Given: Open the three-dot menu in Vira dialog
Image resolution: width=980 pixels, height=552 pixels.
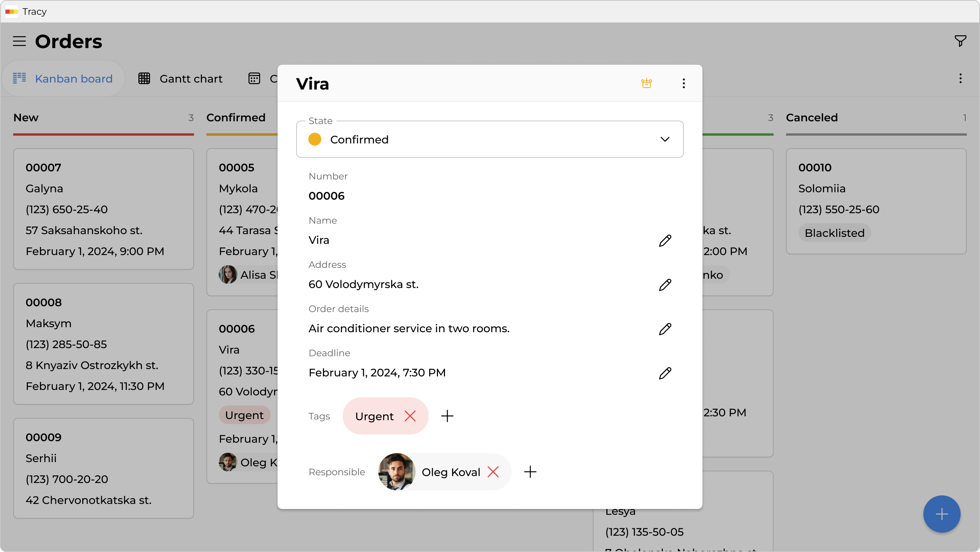Looking at the screenshot, I should (683, 83).
